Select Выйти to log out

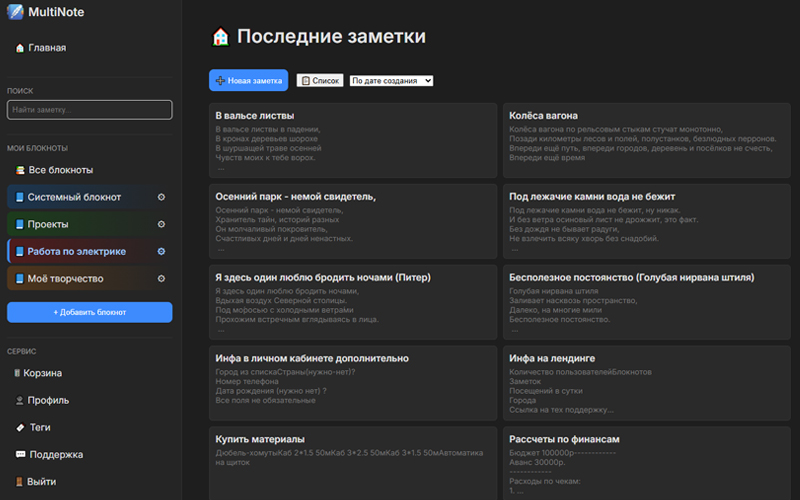pos(90,482)
